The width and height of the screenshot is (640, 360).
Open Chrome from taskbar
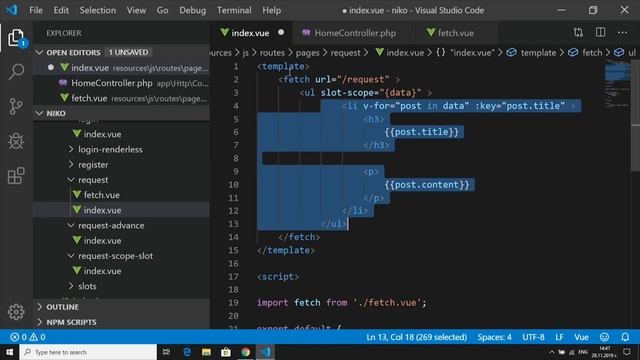click(x=245, y=352)
